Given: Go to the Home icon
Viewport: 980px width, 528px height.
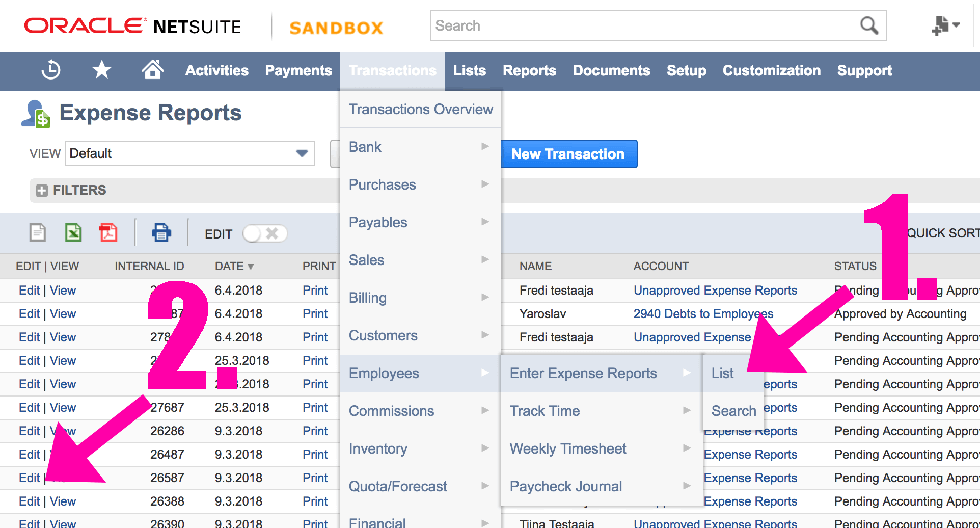Looking at the screenshot, I should click(x=152, y=69).
